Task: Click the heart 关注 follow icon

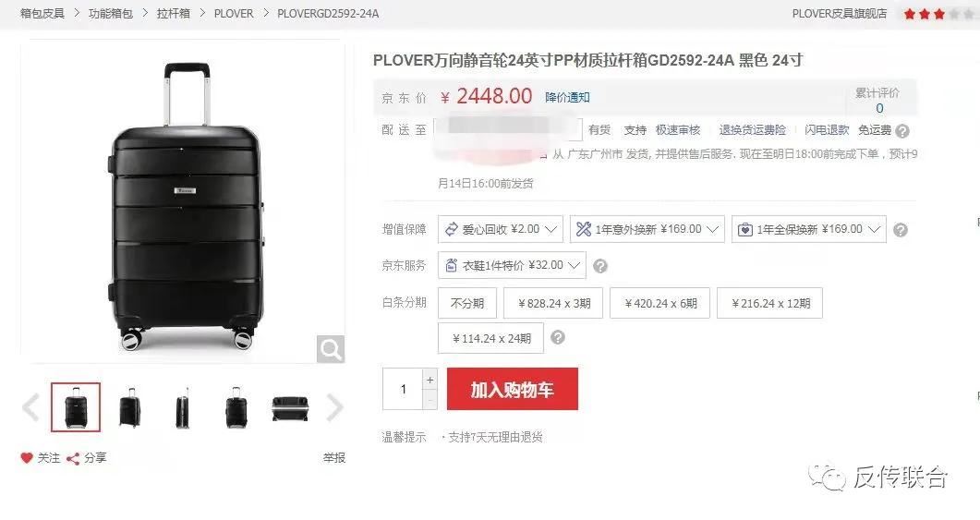Action: click(26, 457)
